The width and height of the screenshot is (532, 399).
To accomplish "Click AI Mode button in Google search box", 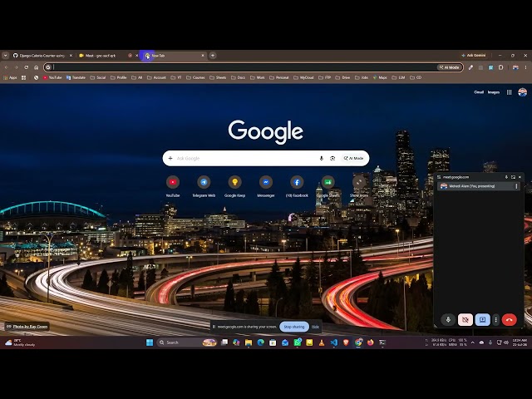I will [x=353, y=159].
